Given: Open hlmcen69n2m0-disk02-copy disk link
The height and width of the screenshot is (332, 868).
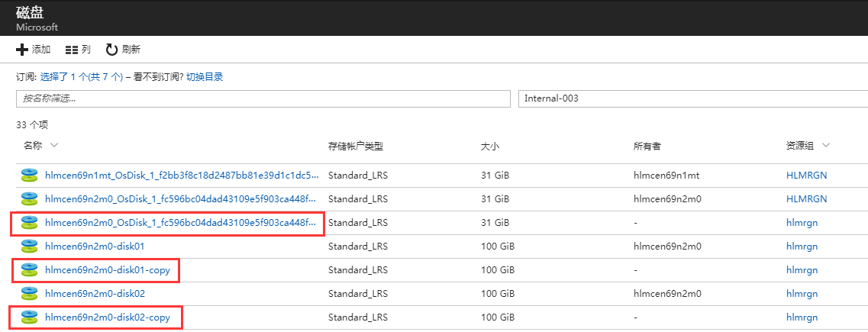Looking at the screenshot, I should click(x=112, y=317).
